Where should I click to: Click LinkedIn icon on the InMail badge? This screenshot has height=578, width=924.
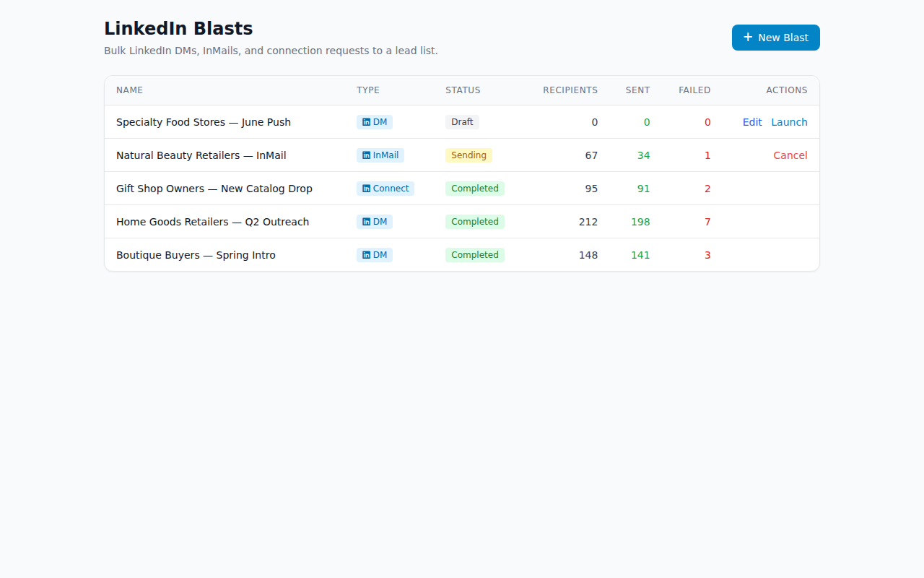tap(366, 155)
